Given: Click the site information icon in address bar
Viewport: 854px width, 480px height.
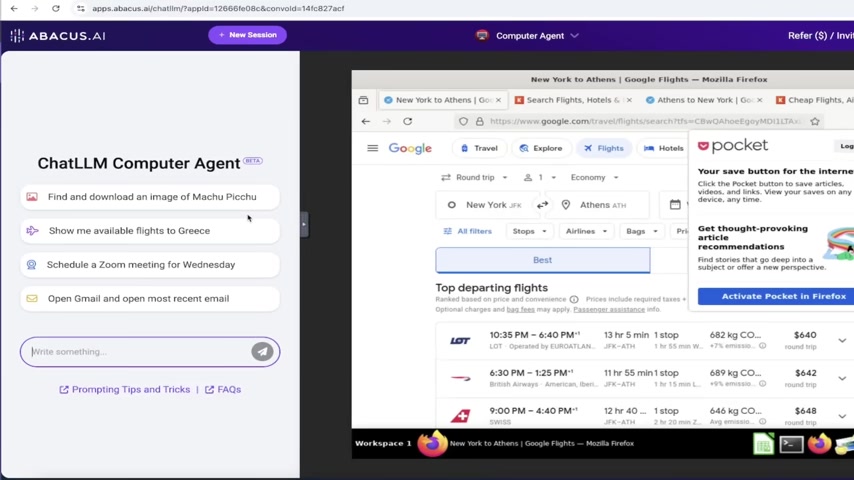Looking at the screenshot, I should pos(81,8).
